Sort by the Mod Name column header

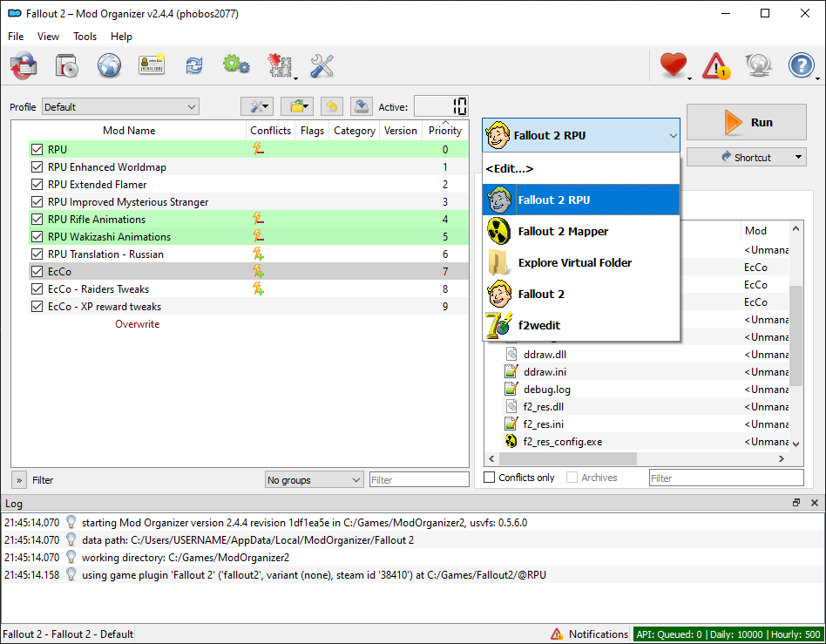pyautogui.click(x=129, y=130)
